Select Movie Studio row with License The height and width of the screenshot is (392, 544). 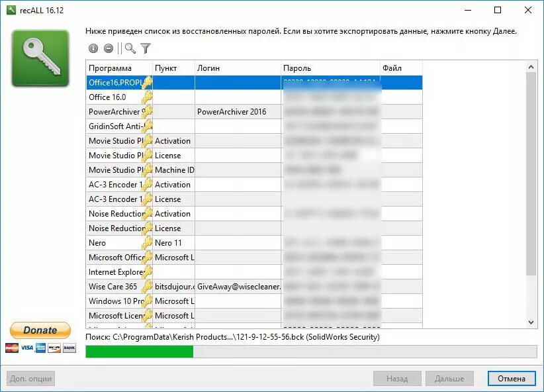coord(254,156)
